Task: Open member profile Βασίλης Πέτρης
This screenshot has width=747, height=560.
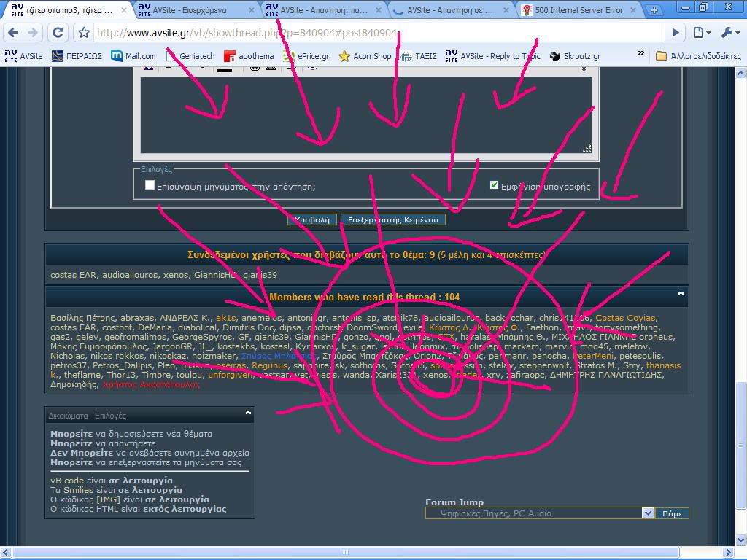Action: click(83, 318)
